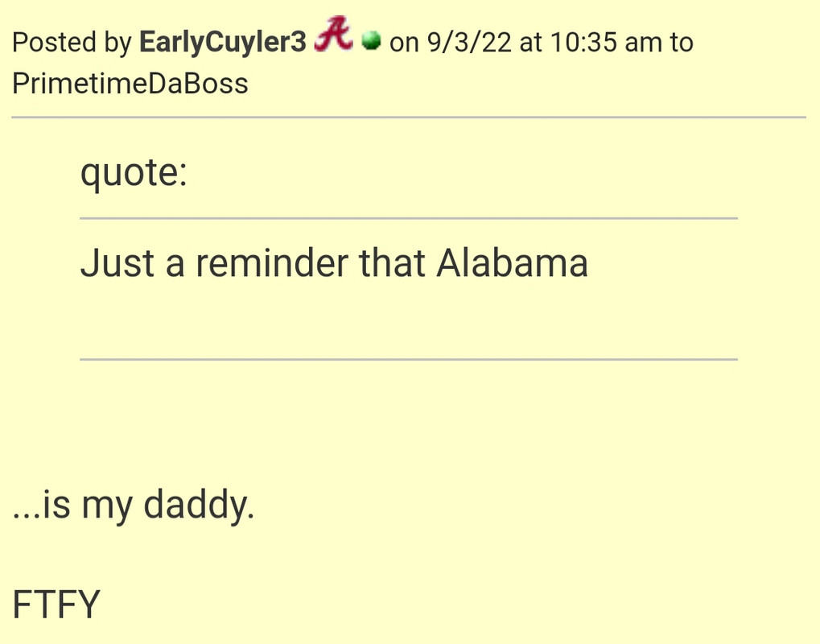Click the word 'reminder' in the quote
The width and height of the screenshot is (820, 644).
pos(272,262)
